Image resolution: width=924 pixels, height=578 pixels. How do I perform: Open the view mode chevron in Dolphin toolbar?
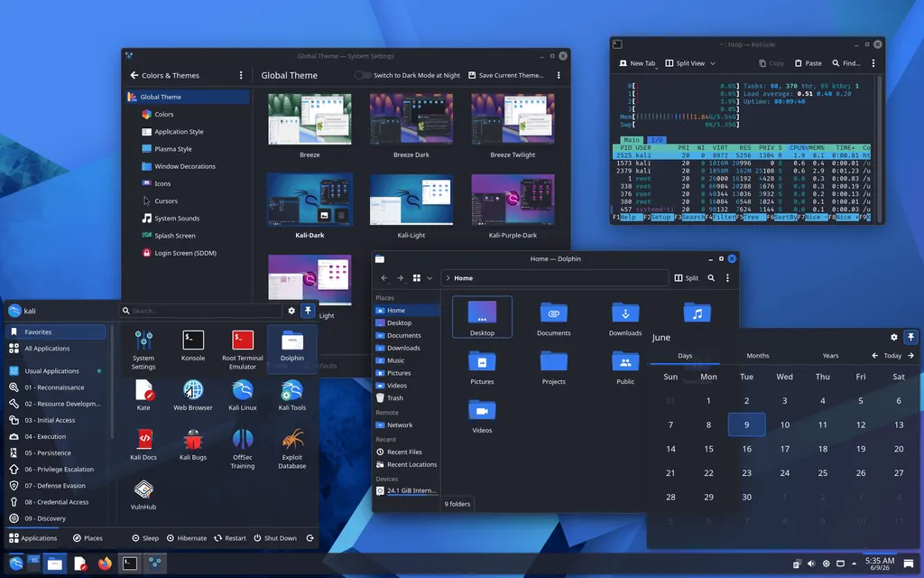point(430,278)
